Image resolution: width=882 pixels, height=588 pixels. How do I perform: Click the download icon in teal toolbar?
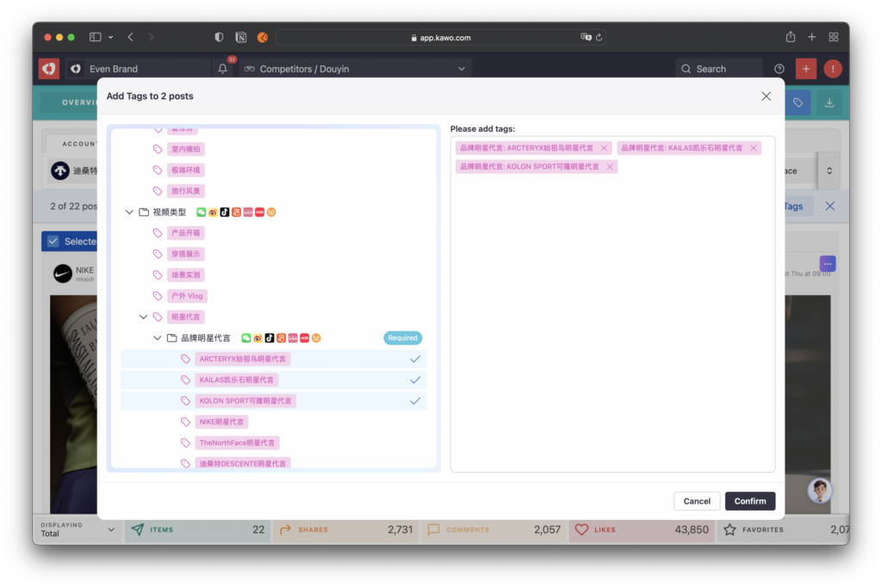(x=829, y=102)
